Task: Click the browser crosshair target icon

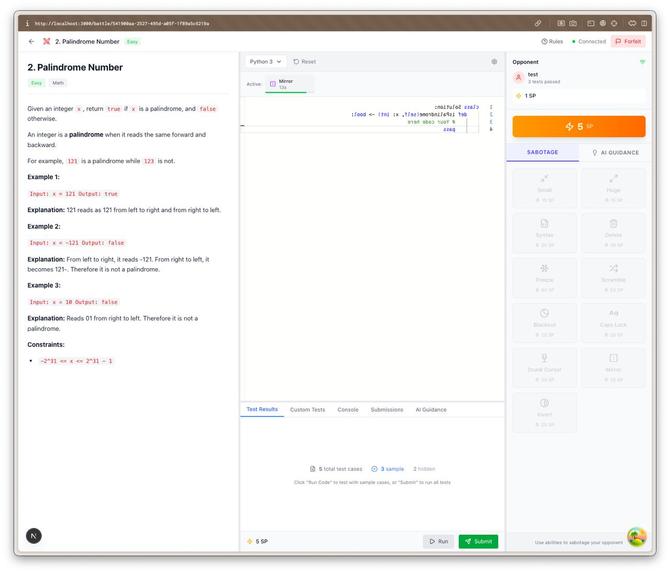Action: tap(614, 24)
